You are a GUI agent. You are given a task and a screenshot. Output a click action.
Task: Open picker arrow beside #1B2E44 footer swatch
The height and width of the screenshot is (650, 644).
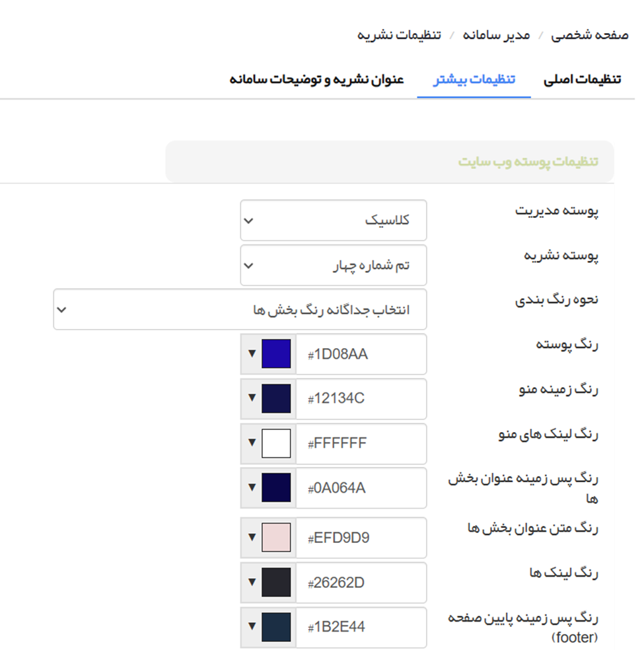click(x=251, y=627)
